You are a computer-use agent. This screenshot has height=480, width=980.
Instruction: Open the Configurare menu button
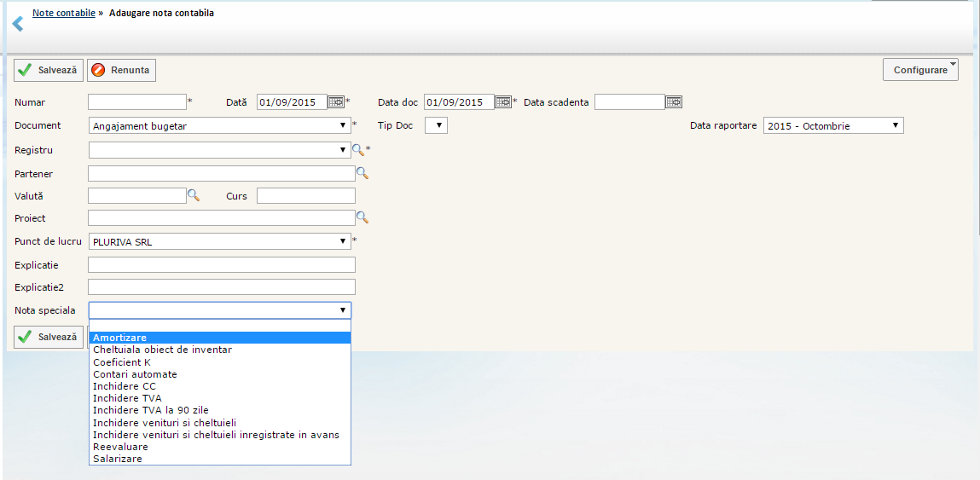tap(920, 70)
